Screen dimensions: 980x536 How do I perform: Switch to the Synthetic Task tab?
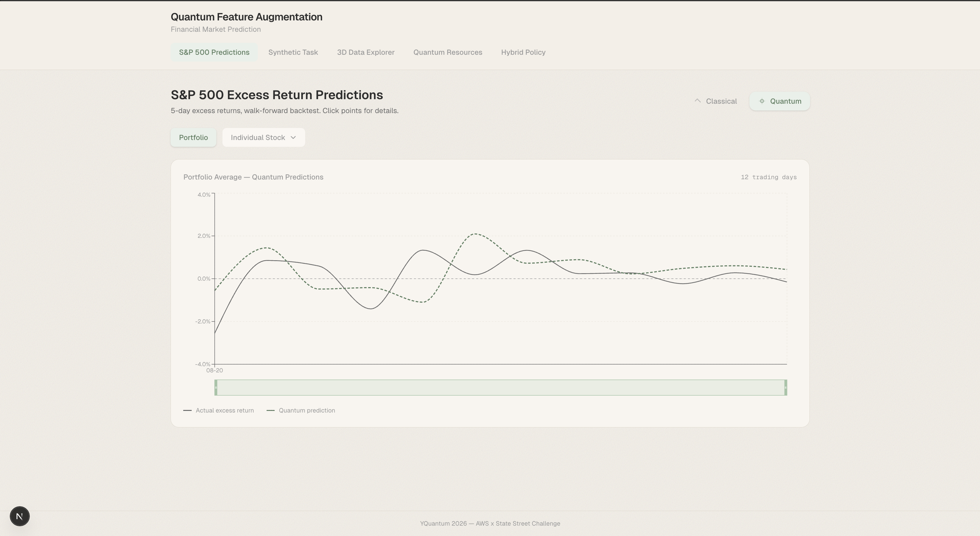click(293, 52)
